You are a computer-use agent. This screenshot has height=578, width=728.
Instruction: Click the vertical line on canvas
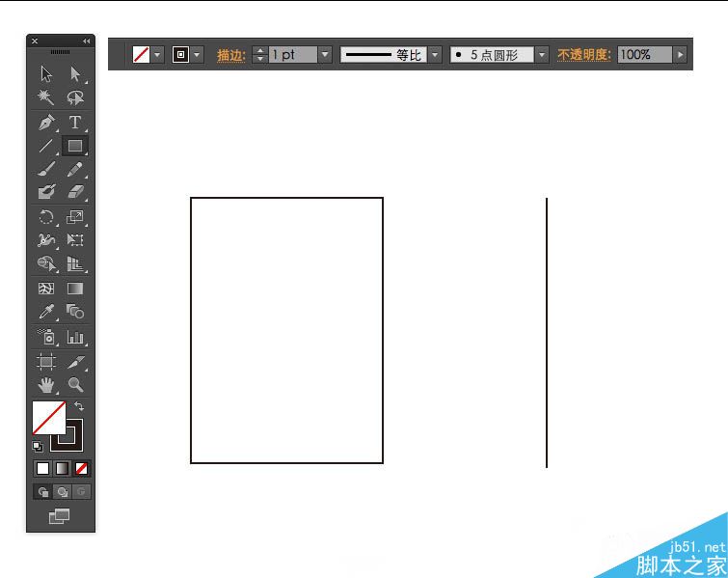[x=547, y=333]
